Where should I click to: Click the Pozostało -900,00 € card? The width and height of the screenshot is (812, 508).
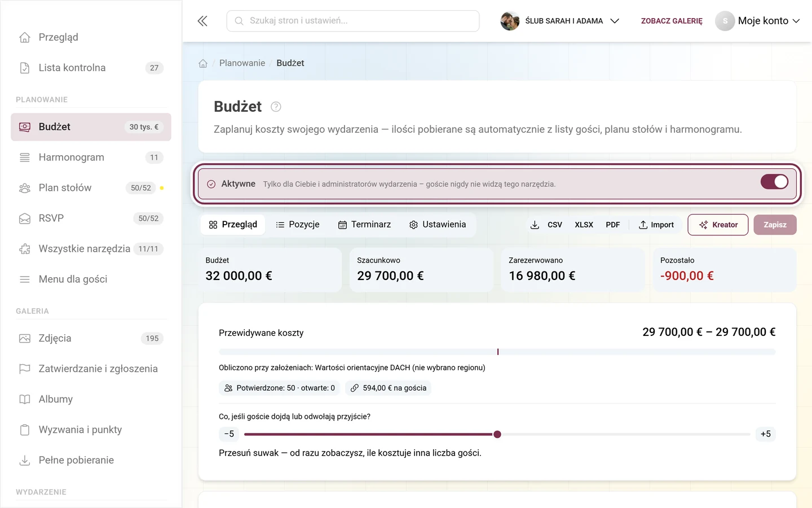(724, 270)
